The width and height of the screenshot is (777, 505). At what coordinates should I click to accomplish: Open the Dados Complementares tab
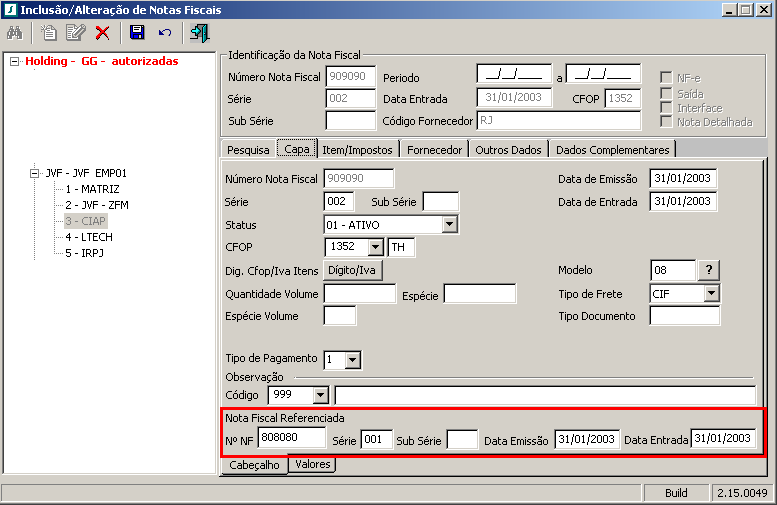click(612, 149)
